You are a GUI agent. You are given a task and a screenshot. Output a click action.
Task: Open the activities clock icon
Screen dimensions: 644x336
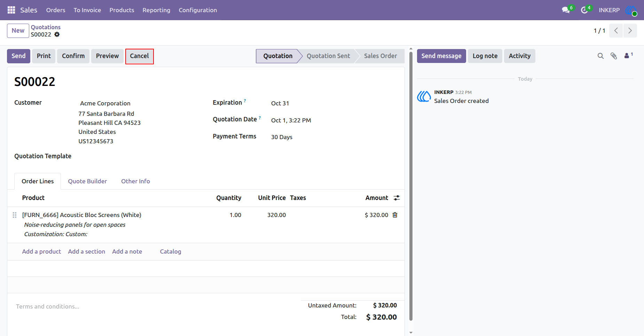[585, 10]
